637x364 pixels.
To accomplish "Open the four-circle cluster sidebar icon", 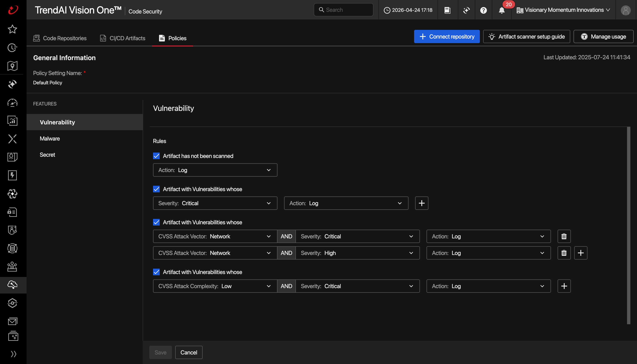I will (x=12, y=194).
